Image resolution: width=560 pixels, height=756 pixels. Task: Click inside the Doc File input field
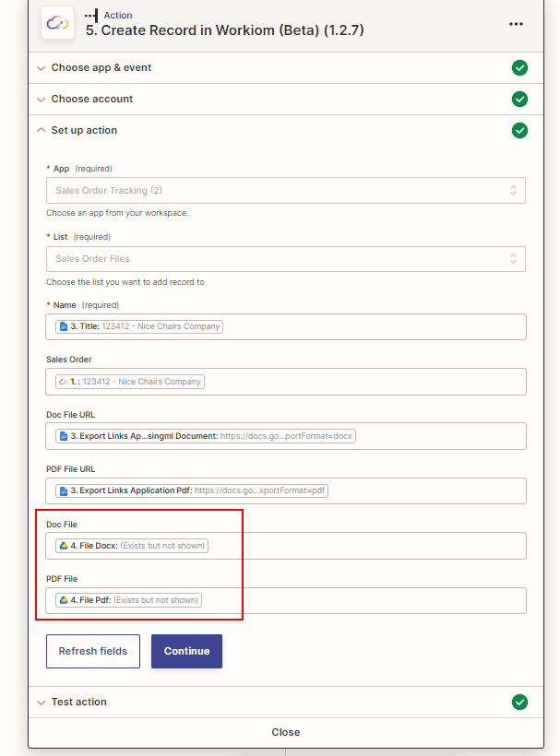point(286,546)
